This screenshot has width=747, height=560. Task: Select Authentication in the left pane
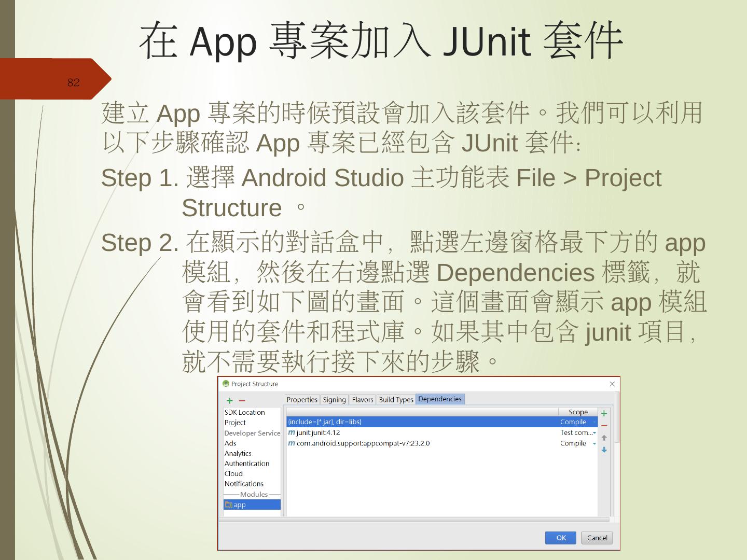[247, 464]
